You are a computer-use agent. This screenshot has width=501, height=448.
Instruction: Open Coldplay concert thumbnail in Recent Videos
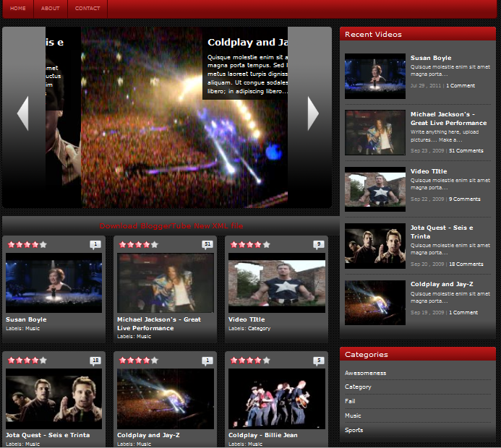tap(375, 303)
